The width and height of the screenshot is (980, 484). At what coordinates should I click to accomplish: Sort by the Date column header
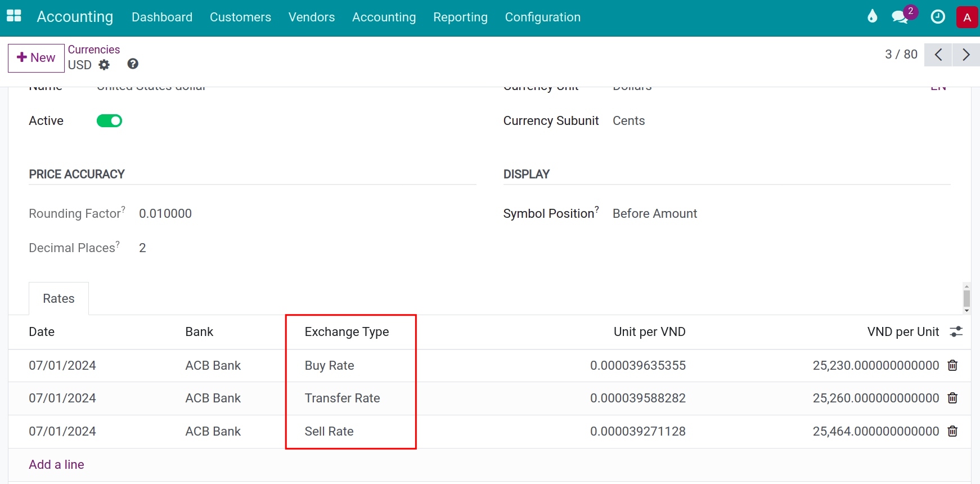pyautogui.click(x=42, y=331)
